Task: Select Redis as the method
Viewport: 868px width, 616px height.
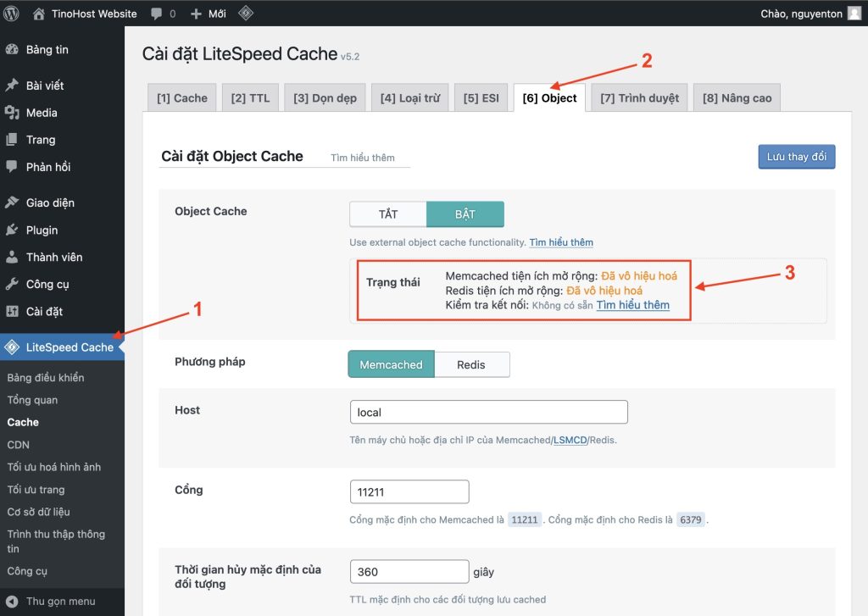Action: tap(471, 364)
